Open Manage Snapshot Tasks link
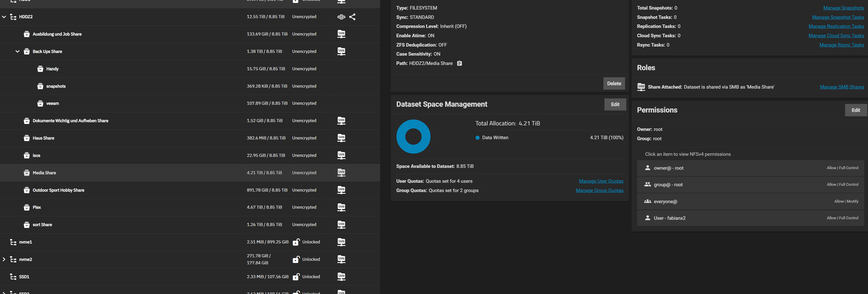This screenshot has height=294, width=868. coord(838,17)
